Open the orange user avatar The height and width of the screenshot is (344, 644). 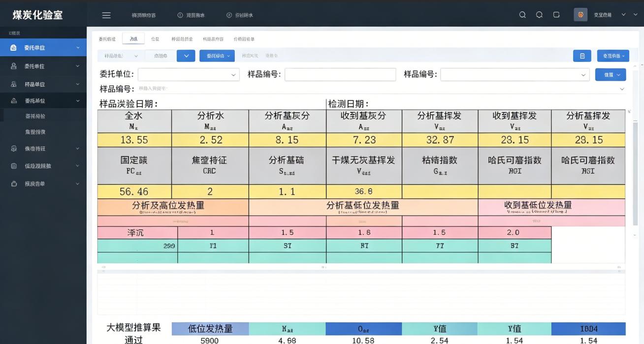tap(580, 15)
